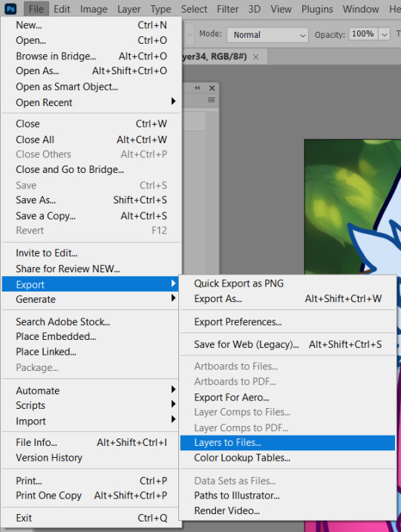Open the Edit menu
Viewport: 401px width, 532px height.
[x=62, y=9]
